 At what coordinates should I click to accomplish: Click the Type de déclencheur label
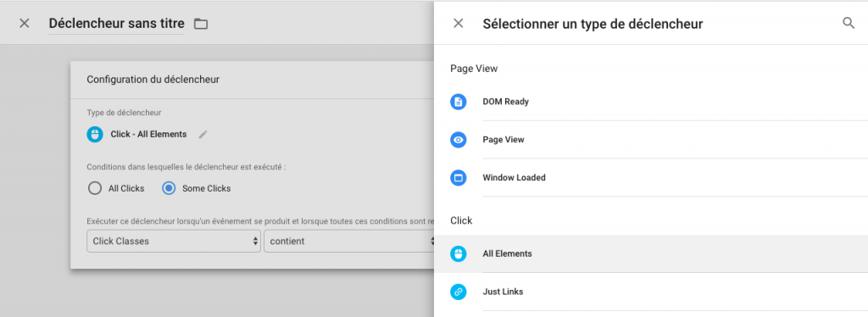[x=124, y=113]
